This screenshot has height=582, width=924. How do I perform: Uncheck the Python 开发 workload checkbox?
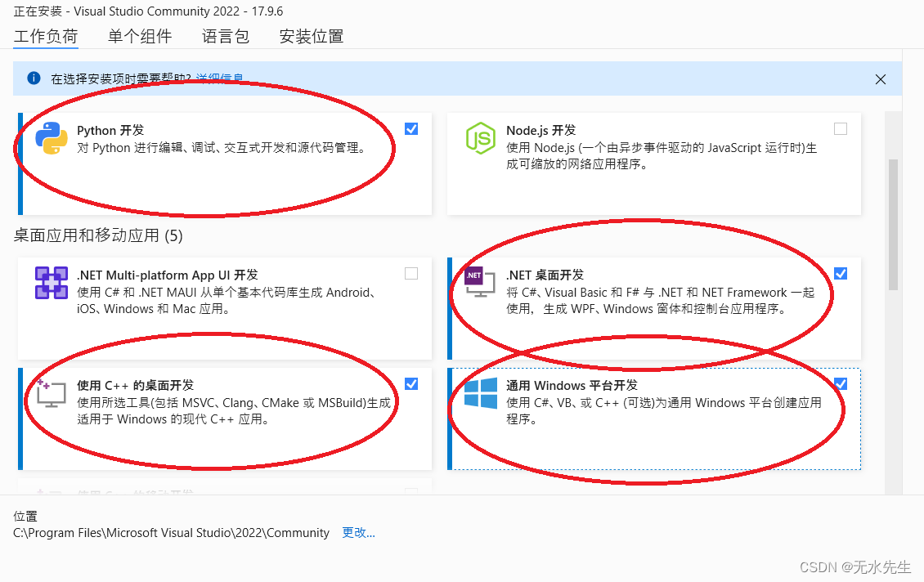coord(411,129)
